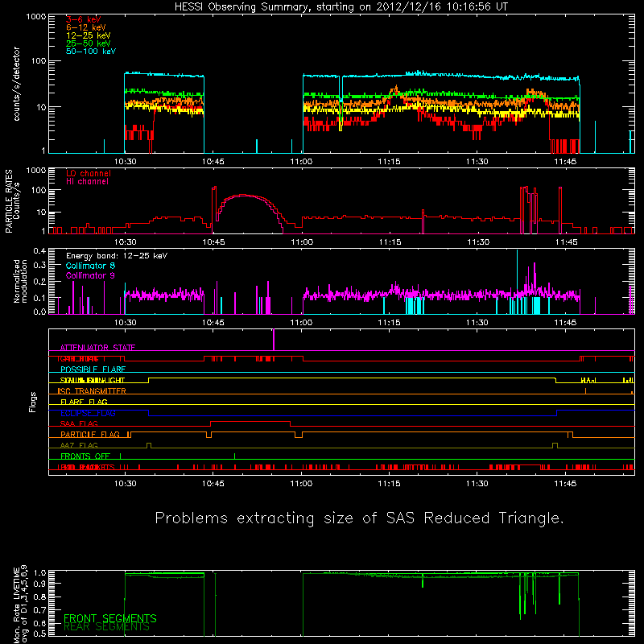
Task: Click the 11:45 tick under the count rate plot
Action: point(566,162)
